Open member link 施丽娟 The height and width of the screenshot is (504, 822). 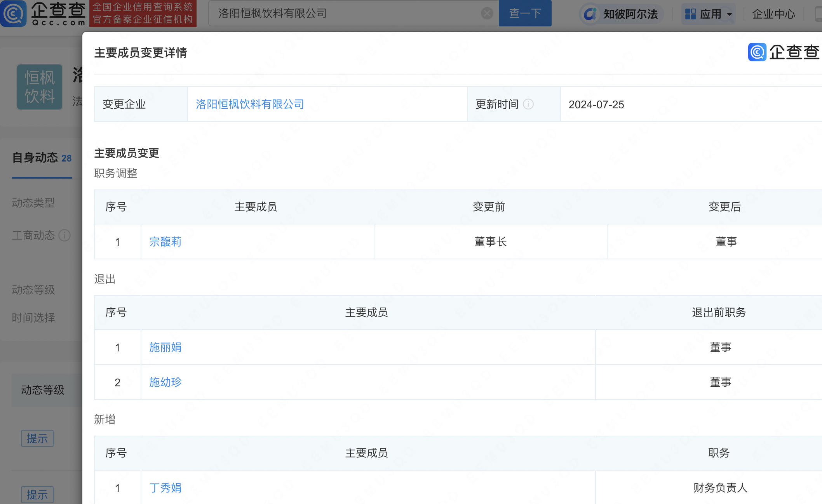165,347
